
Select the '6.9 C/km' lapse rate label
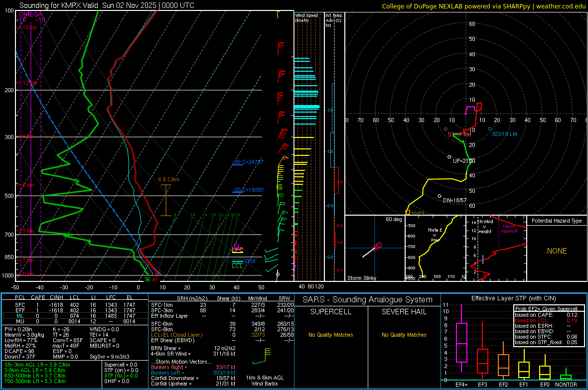point(168,180)
